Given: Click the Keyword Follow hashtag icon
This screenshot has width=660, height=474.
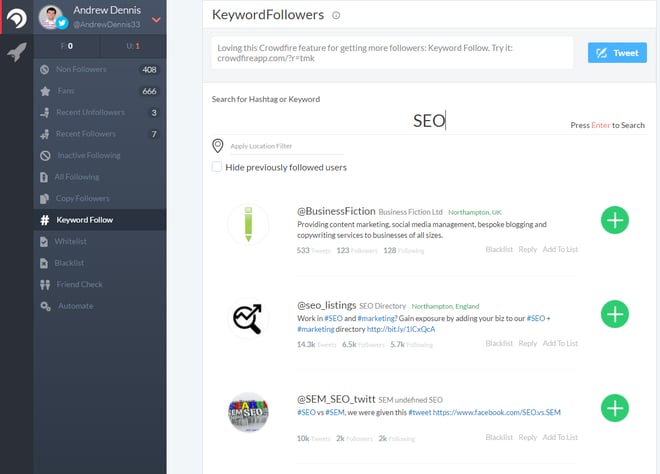Looking at the screenshot, I should [x=45, y=220].
